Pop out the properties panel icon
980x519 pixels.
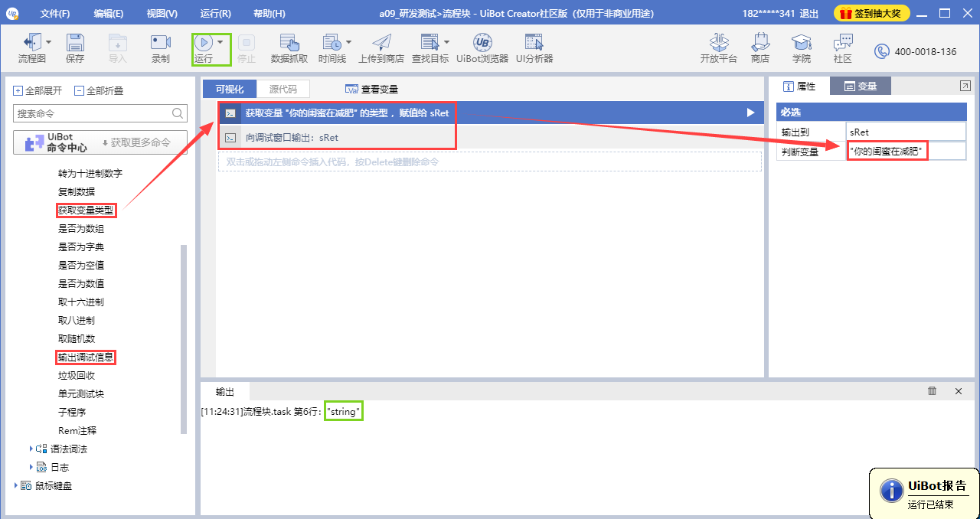tap(965, 86)
